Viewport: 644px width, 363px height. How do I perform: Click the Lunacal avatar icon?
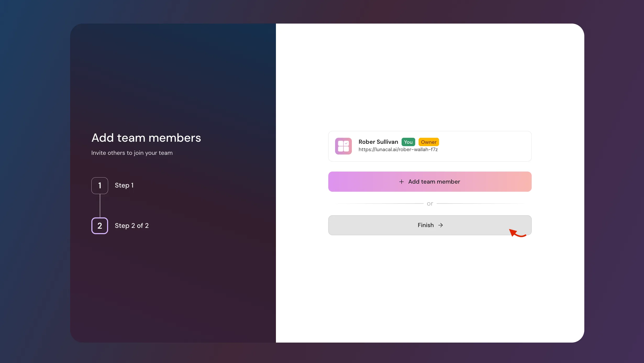click(343, 146)
